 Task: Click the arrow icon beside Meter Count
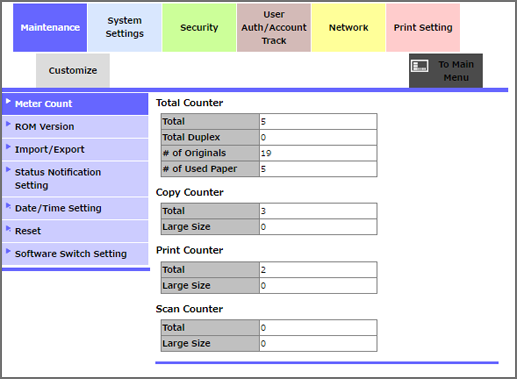coord(8,101)
